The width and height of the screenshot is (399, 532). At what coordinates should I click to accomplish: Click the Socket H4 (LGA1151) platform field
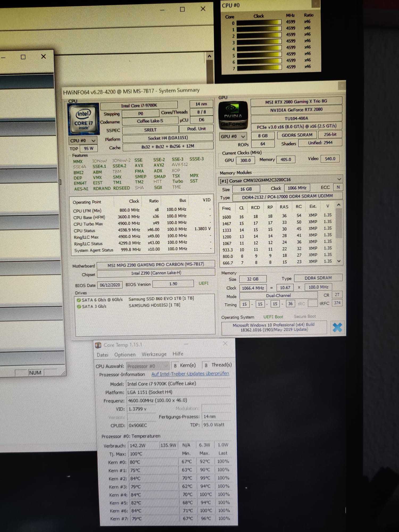pos(168,138)
